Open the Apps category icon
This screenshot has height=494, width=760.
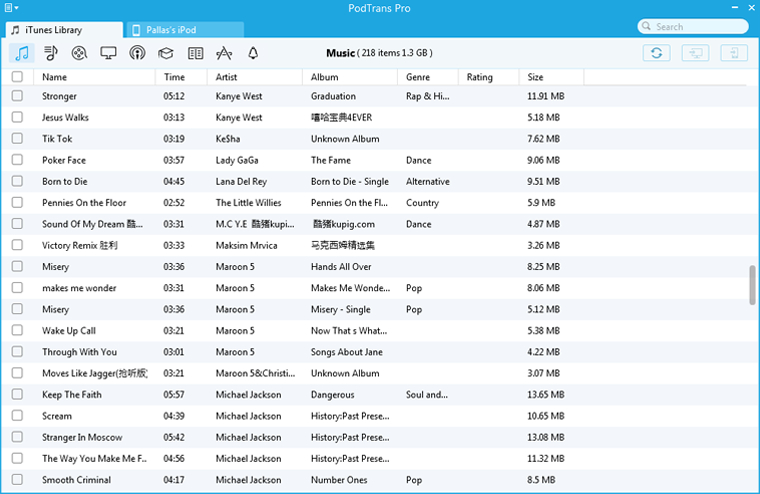(224, 53)
